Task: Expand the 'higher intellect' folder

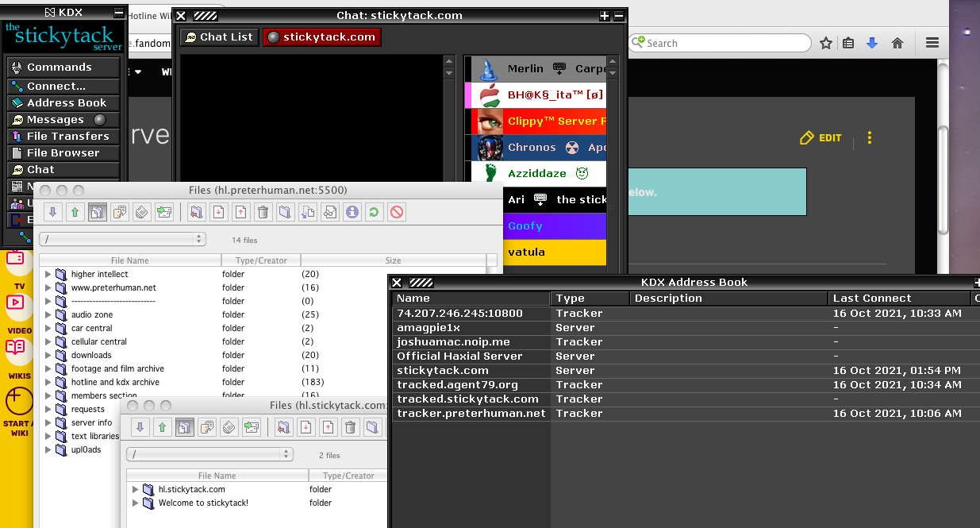Action: (x=48, y=274)
